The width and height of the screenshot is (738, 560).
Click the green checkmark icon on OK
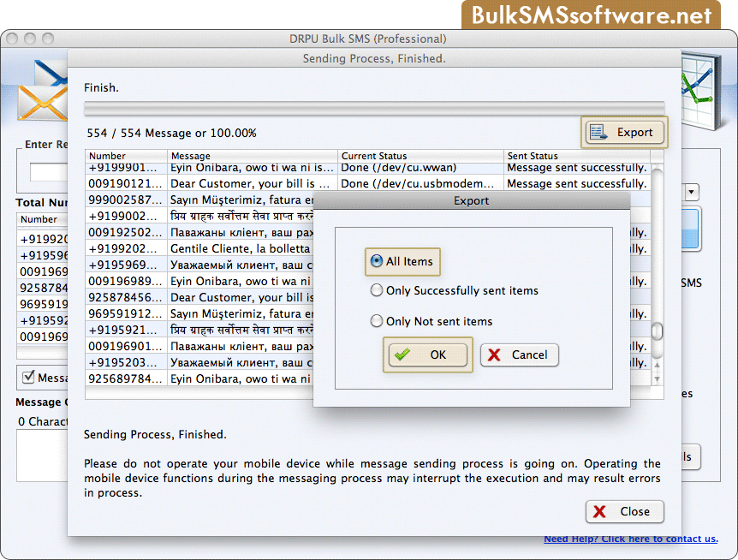click(402, 354)
